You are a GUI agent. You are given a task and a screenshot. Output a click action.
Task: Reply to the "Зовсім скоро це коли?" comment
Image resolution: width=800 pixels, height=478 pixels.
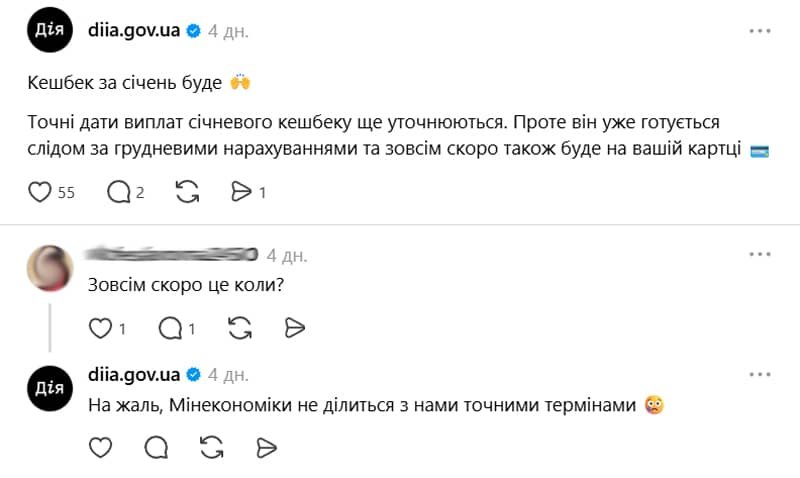coord(171,328)
